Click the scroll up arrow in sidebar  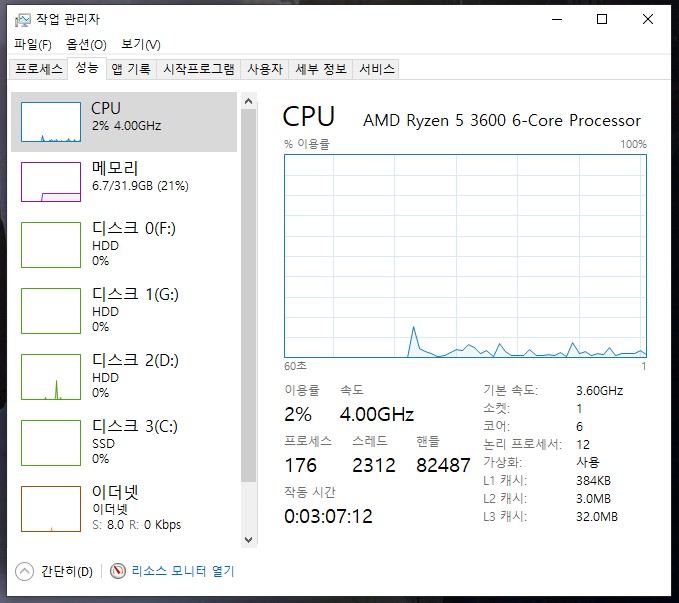click(x=249, y=101)
